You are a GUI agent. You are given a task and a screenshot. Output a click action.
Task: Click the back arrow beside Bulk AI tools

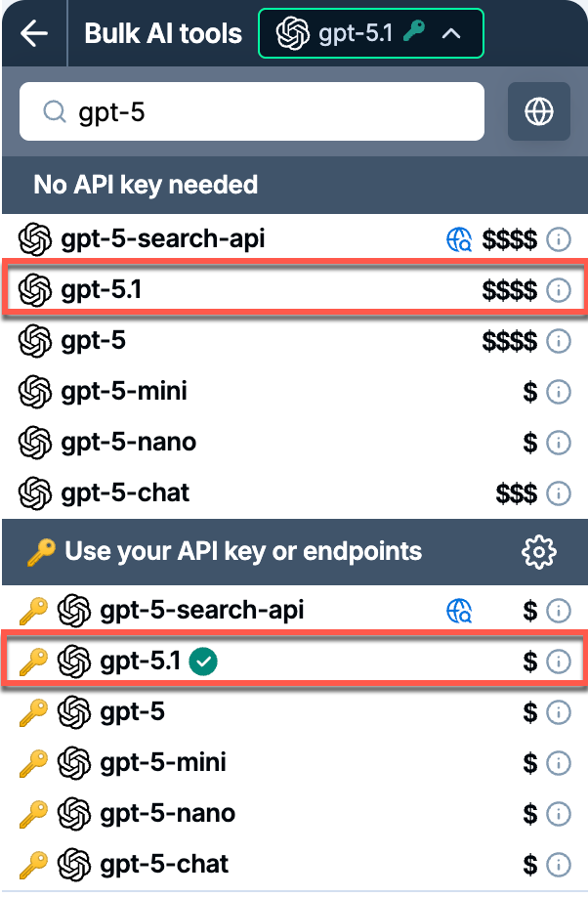pyautogui.click(x=32, y=32)
